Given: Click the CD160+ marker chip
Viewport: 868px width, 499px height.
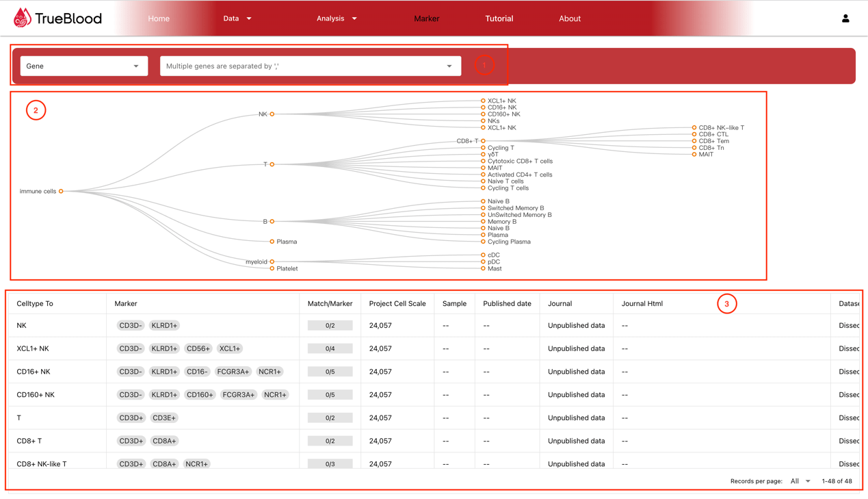Looking at the screenshot, I should (x=200, y=394).
